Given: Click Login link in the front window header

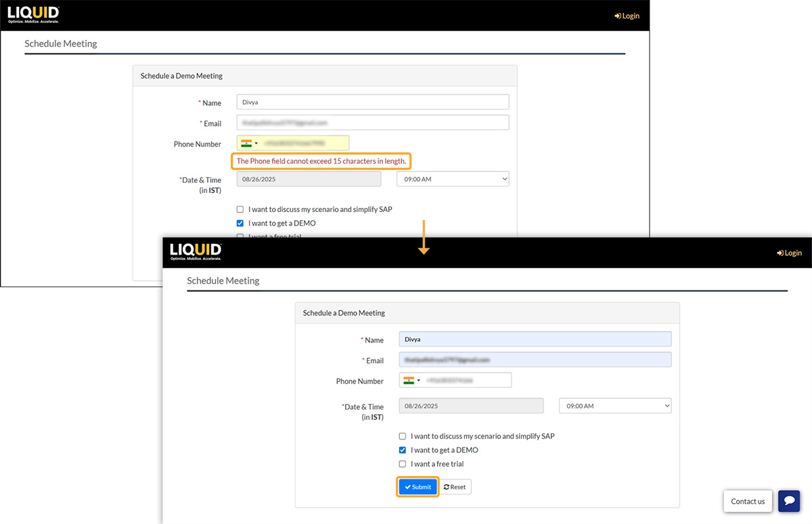Looking at the screenshot, I should [789, 253].
